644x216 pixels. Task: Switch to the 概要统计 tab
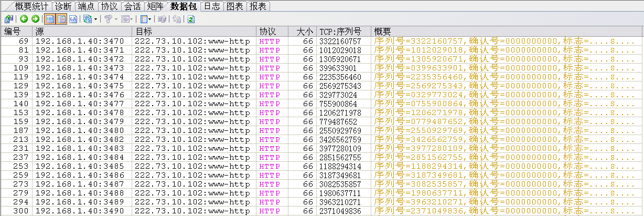[32, 6]
